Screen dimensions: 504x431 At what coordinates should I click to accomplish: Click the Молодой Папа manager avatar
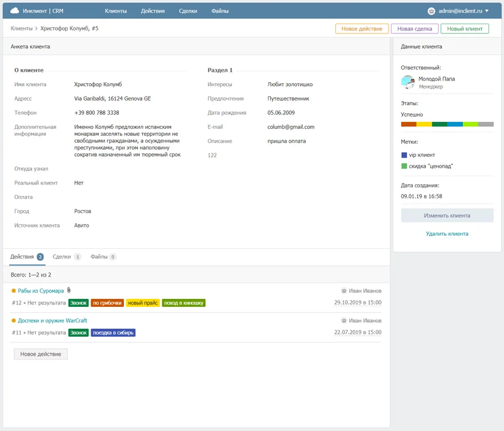[x=408, y=82]
